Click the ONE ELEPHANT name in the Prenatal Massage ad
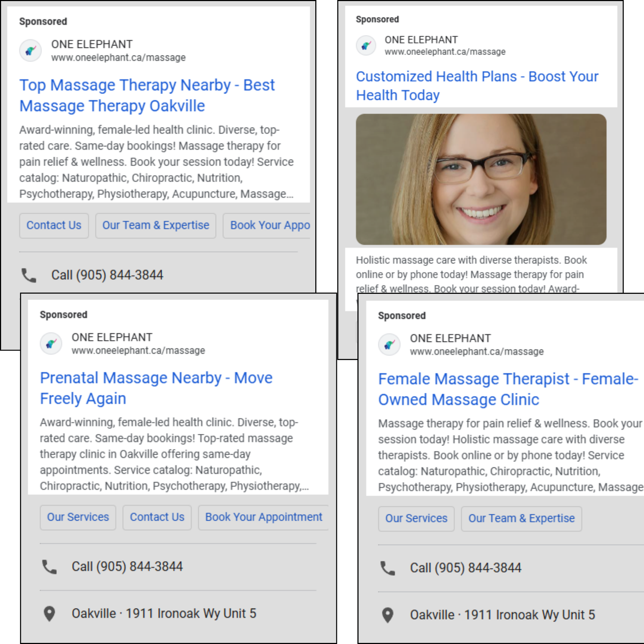 pyautogui.click(x=112, y=337)
